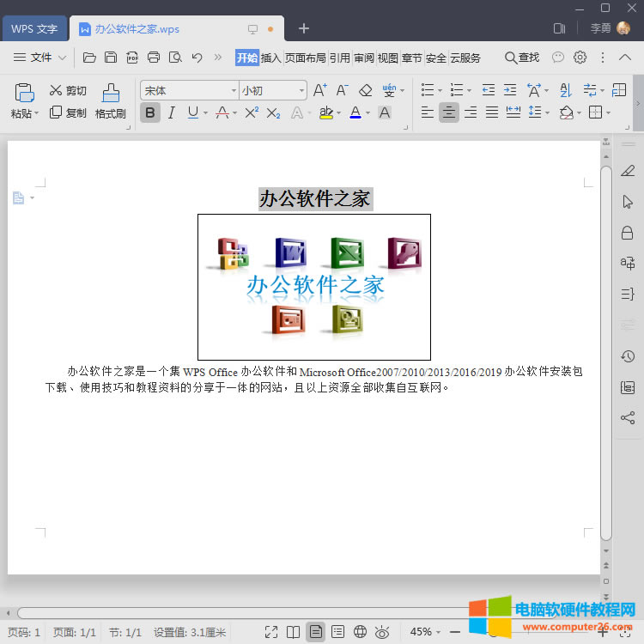The image size is (644, 644).
Task: Toggle center alignment for paragraph
Action: click(x=448, y=112)
